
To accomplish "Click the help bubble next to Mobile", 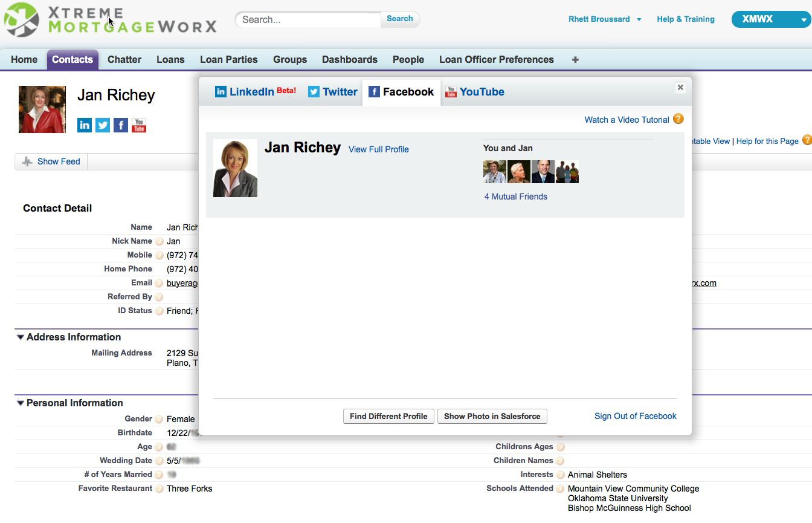I will [x=159, y=255].
